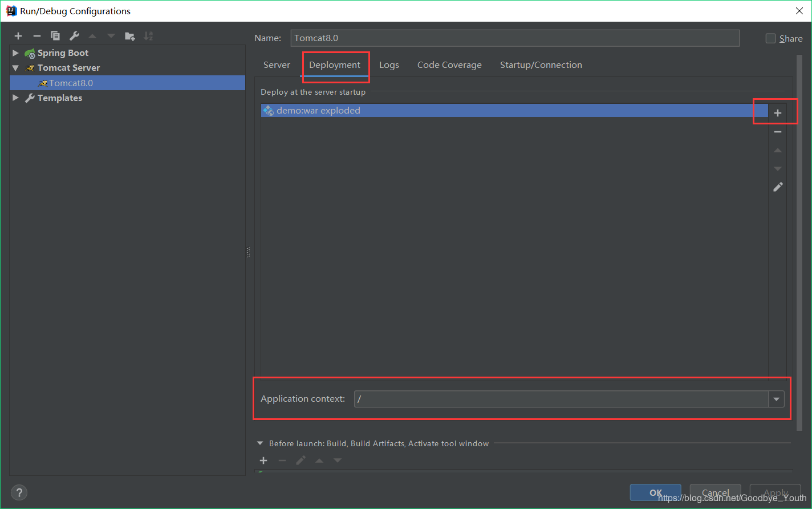Select Spring Boot tree item
The height and width of the screenshot is (509, 812).
[x=63, y=53]
